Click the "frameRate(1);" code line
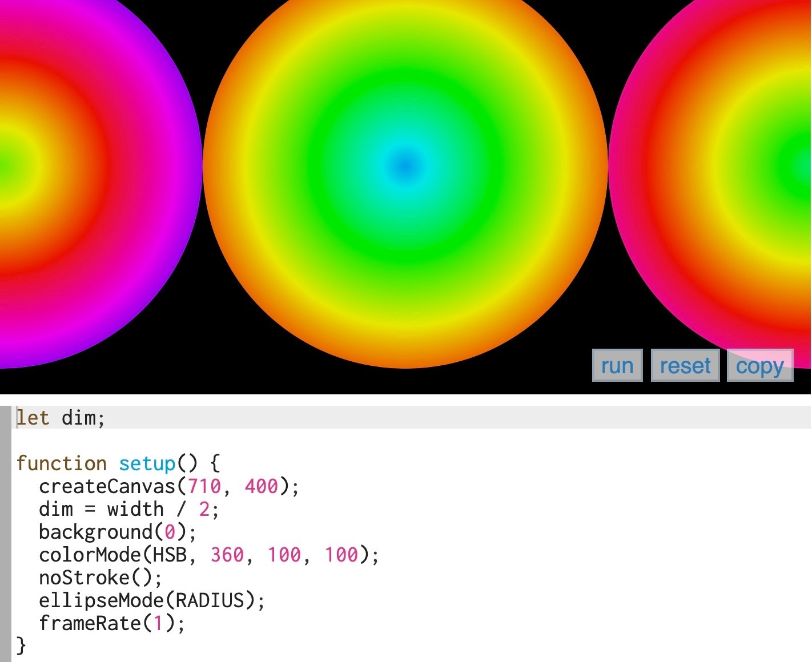 point(112,623)
